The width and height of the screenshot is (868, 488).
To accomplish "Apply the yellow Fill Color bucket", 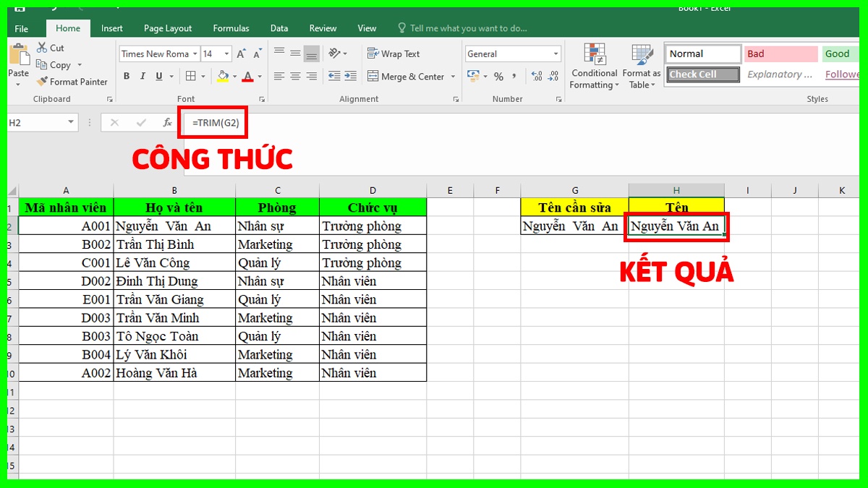I will click(223, 76).
